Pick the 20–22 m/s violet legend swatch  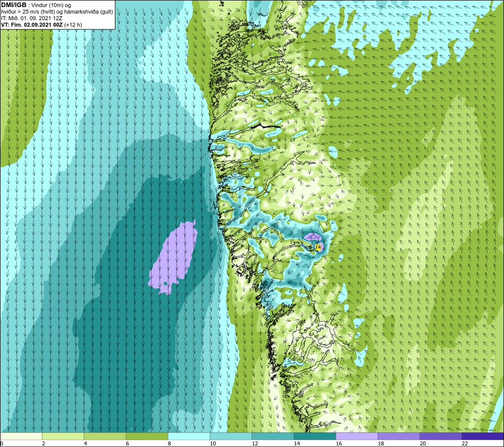point(440,436)
